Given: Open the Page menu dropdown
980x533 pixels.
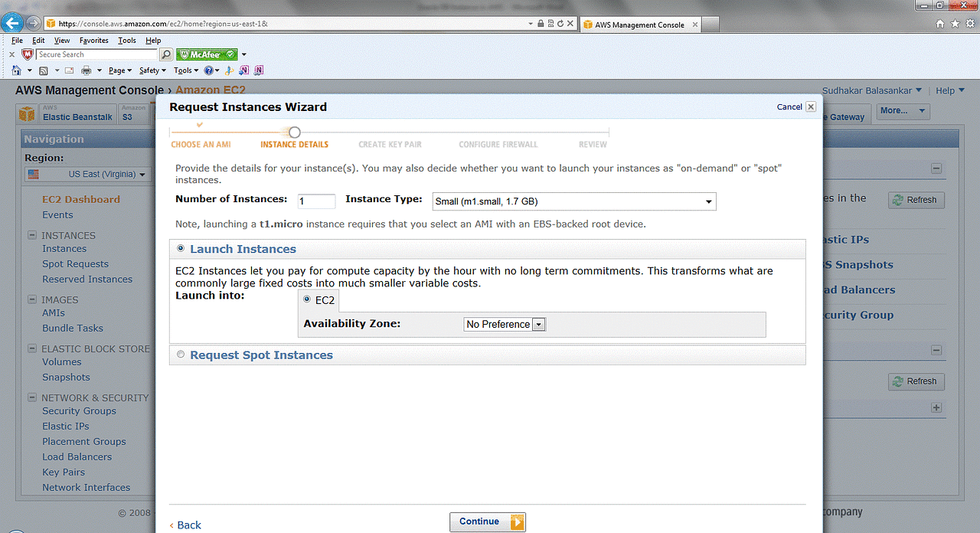Looking at the screenshot, I should (119, 70).
